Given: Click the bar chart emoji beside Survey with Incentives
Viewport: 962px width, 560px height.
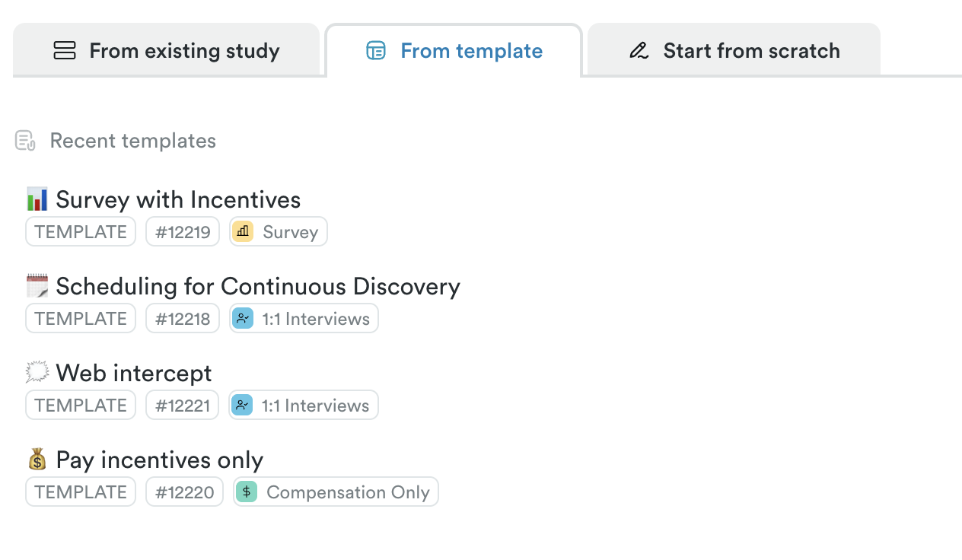Looking at the screenshot, I should 37,199.
